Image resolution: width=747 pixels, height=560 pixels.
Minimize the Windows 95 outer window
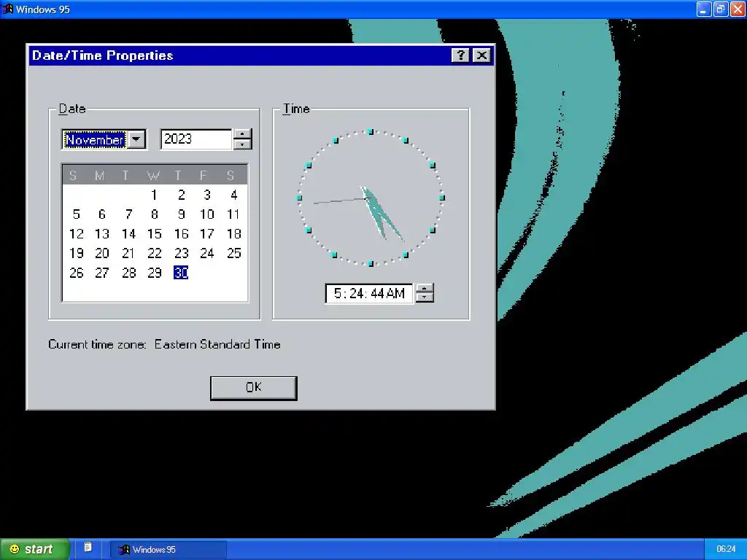pos(704,9)
